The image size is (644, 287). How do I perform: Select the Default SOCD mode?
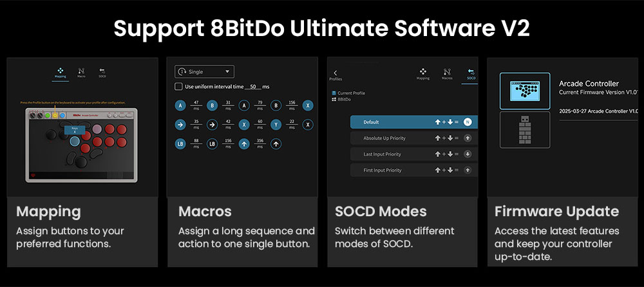click(x=411, y=122)
